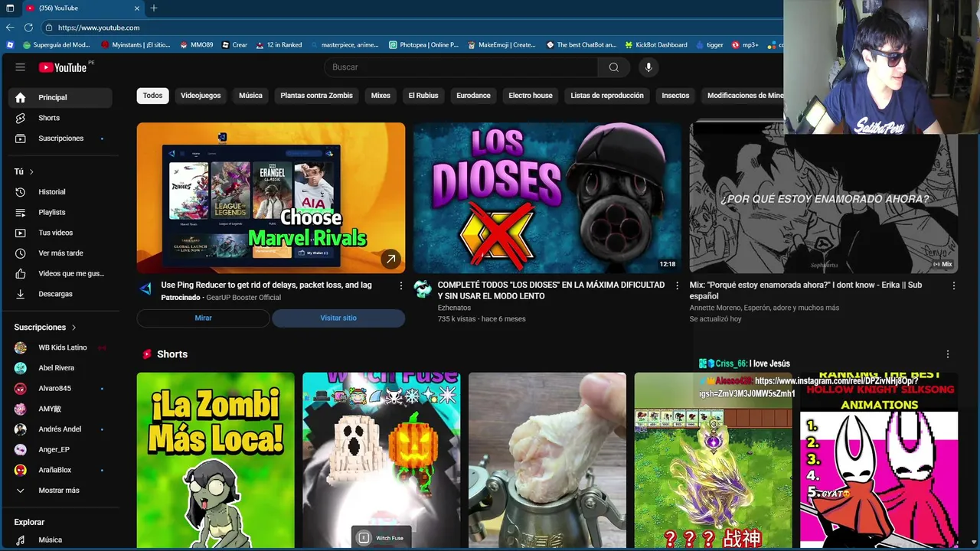This screenshot has width=980, height=551.
Task: Open La Zombi Más Loca short
Action: (216, 461)
